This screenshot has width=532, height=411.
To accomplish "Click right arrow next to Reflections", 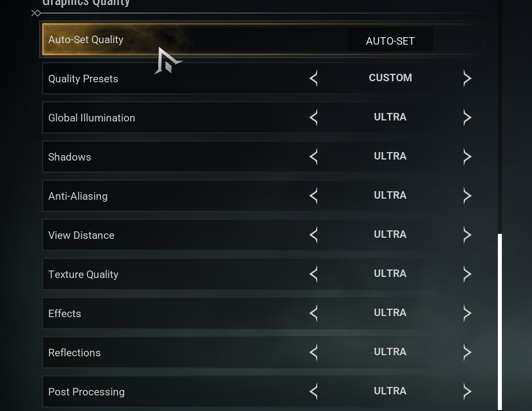I will pos(467,352).
